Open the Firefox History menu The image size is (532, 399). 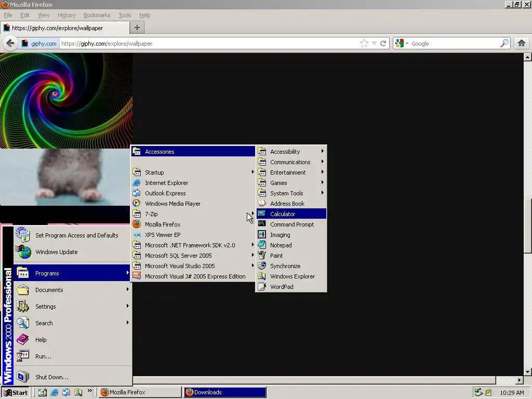point(66,15)
